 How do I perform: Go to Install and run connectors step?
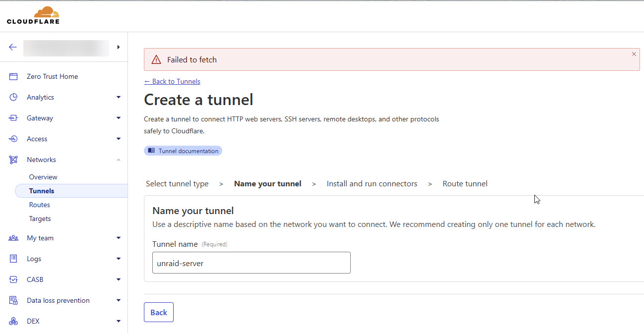coord(372,184)
